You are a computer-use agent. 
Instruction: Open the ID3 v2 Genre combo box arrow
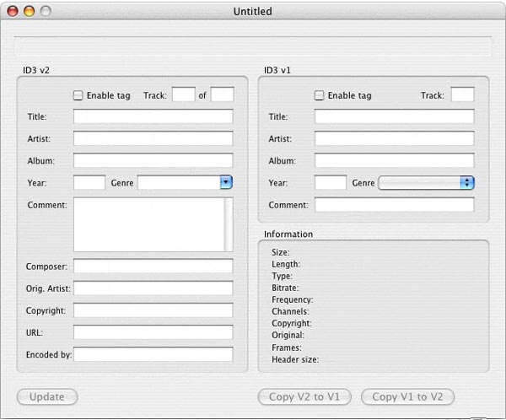[x=226, y=182]
